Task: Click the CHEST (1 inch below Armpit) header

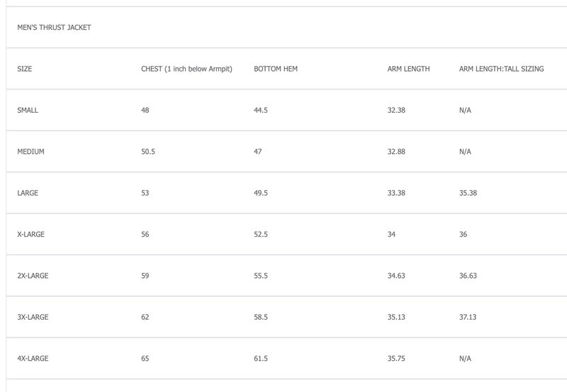Action: (186, 69)
